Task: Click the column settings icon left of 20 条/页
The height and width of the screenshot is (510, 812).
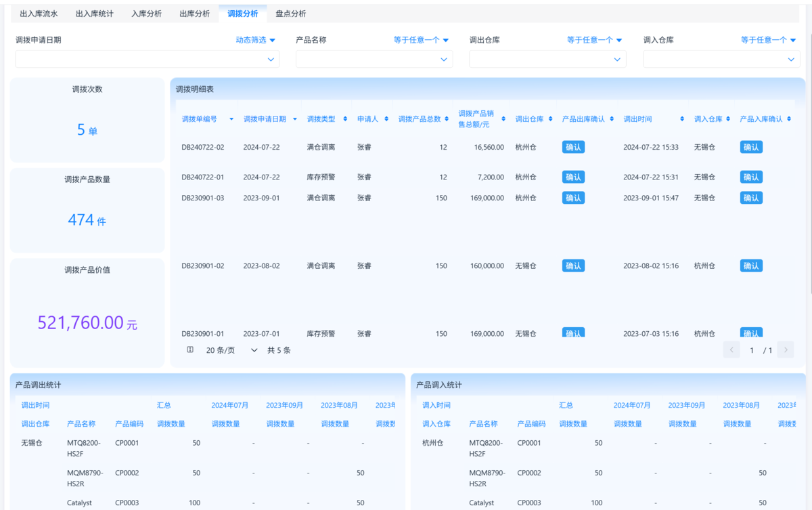Action: point(190,350)
